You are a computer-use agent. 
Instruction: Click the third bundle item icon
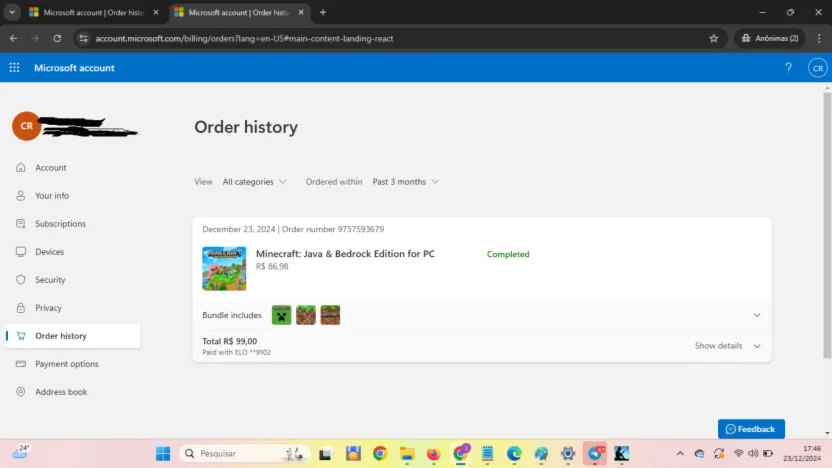(x=330, y=315)
